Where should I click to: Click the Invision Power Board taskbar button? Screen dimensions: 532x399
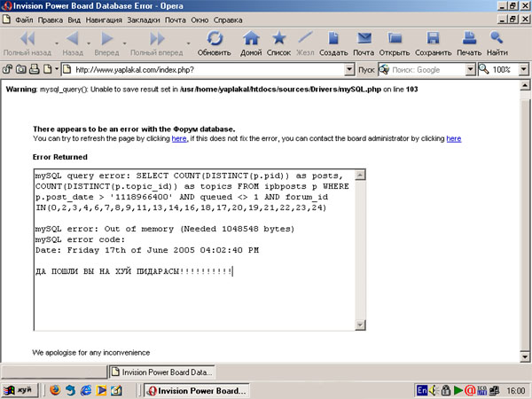point(197,390)
